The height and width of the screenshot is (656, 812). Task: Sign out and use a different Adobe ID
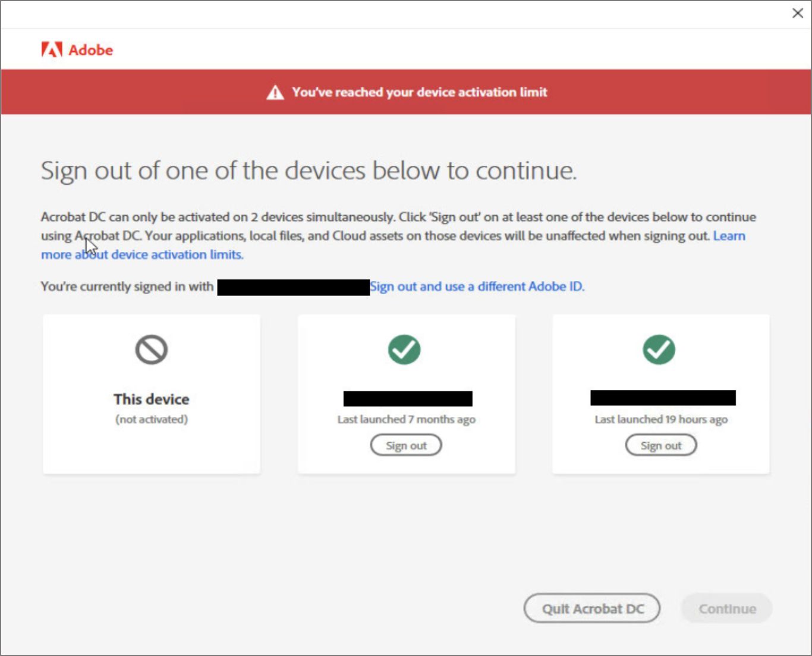[477, 286]
